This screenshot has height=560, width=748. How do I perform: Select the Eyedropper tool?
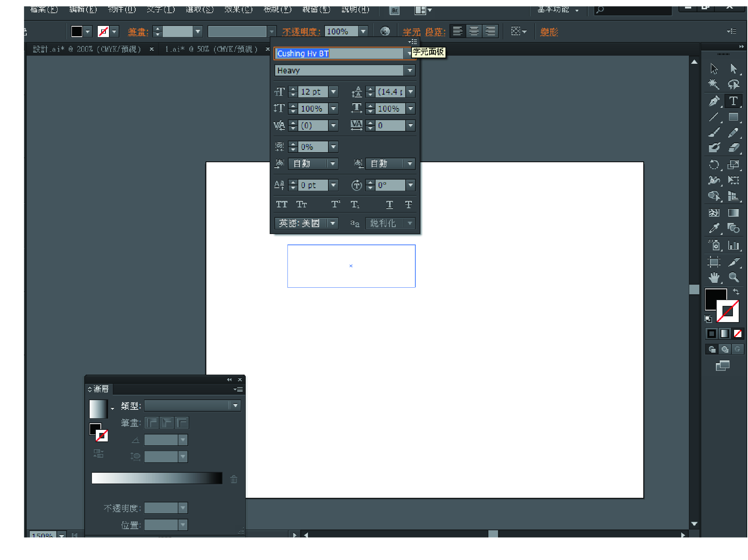click(714, 229)
